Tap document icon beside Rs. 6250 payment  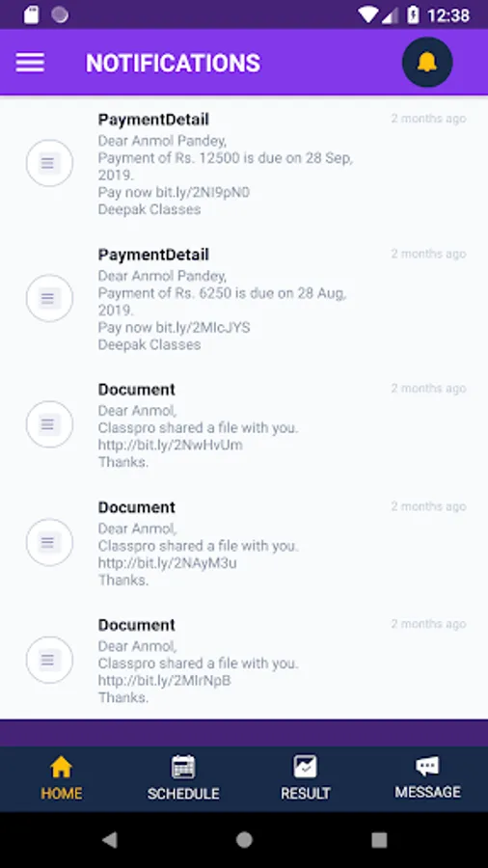coord(49,298)
